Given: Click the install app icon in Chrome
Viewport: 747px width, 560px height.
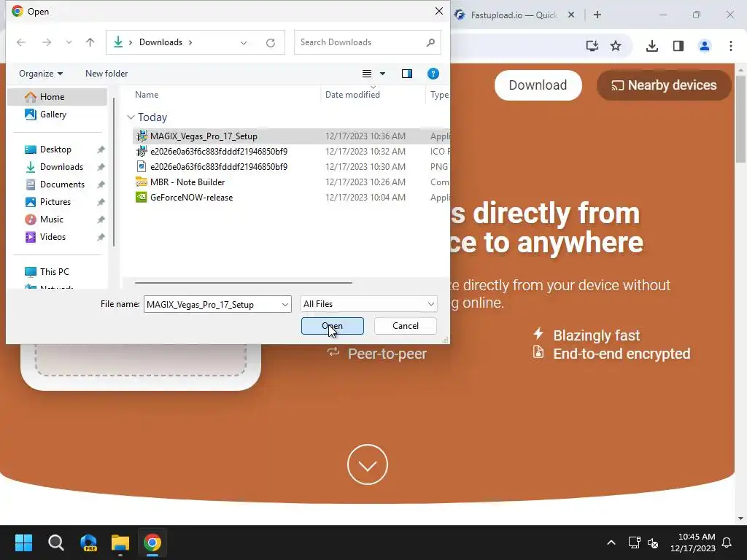Looking at the screenshot, I should click(x=592, y=46).
